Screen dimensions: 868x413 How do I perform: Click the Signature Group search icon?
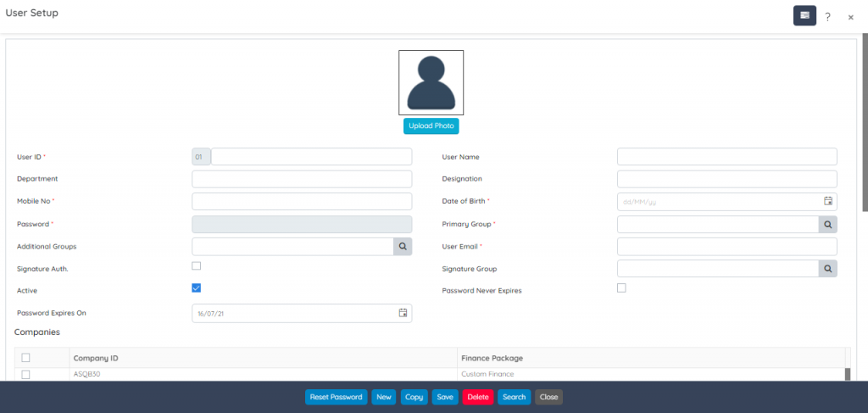point(827,269)
